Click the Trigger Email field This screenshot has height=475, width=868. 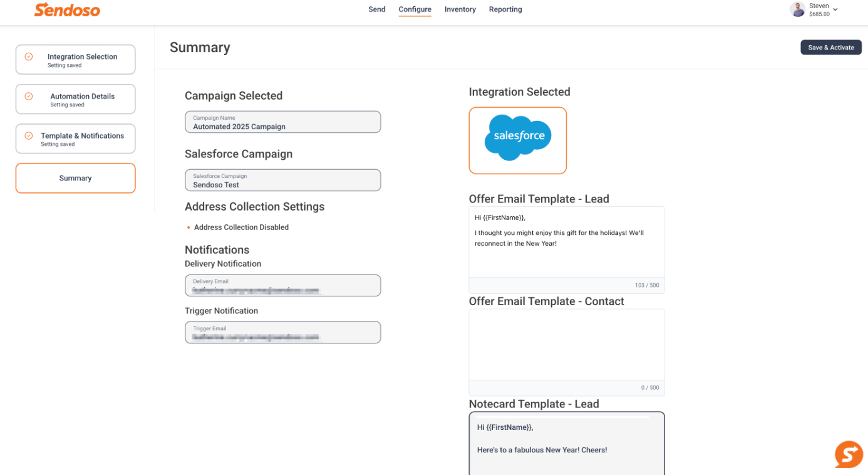click(282, 332)
